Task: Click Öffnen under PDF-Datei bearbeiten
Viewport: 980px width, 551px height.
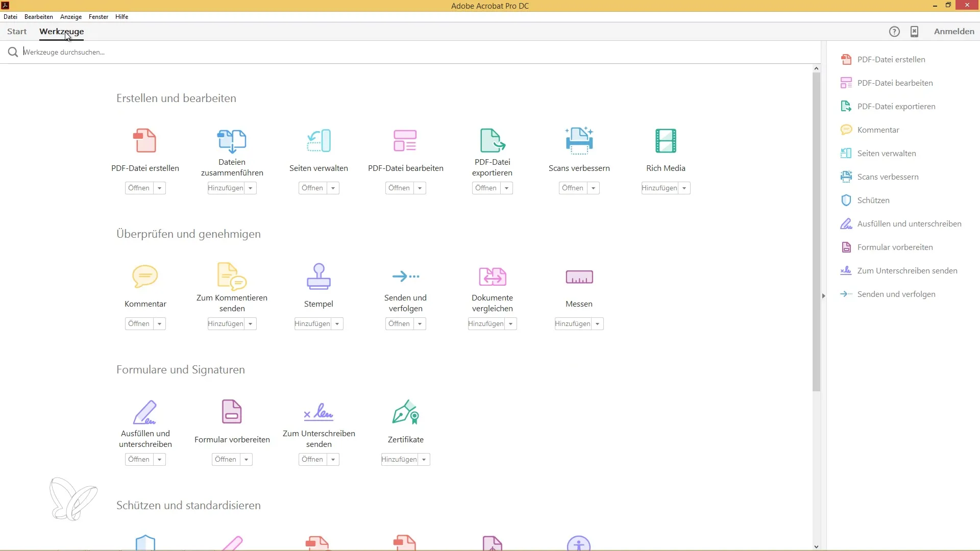Action: click(399, 188)
